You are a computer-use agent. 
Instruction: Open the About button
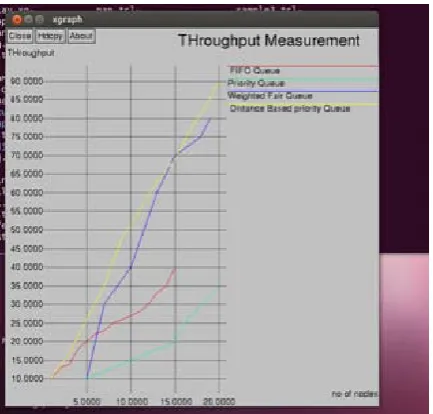(81, 36)
